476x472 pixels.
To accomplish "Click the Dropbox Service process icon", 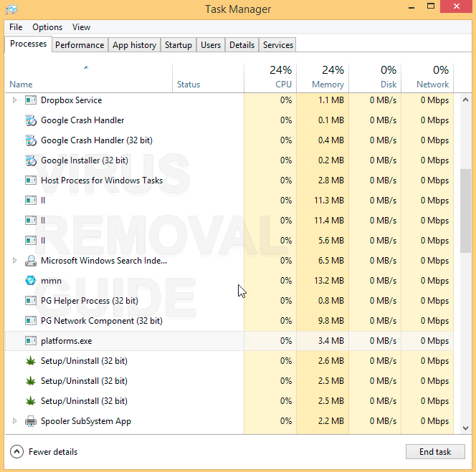I will [x=31, y=100].
